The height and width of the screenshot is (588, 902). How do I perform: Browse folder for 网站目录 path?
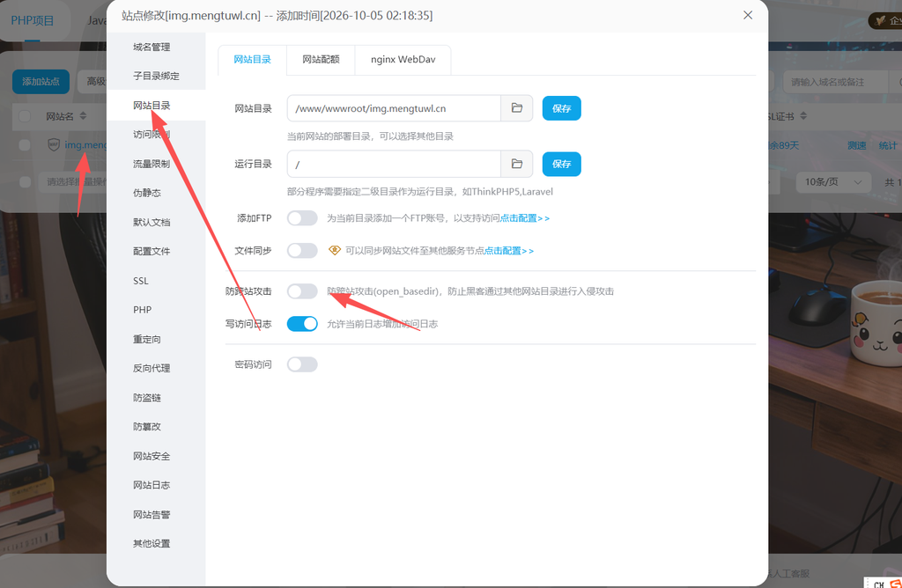point(516,108)
